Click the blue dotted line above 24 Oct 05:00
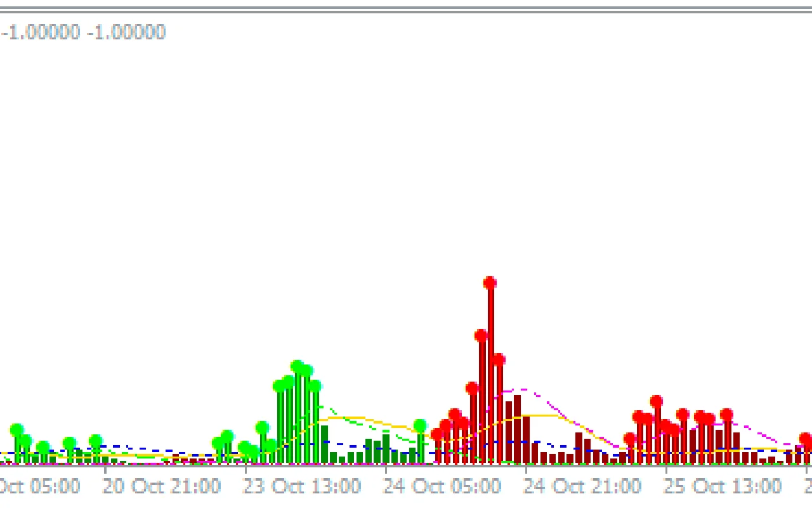The width and height of the screenshot is (812, 508). pyautogui.click(x=387, y=448)
